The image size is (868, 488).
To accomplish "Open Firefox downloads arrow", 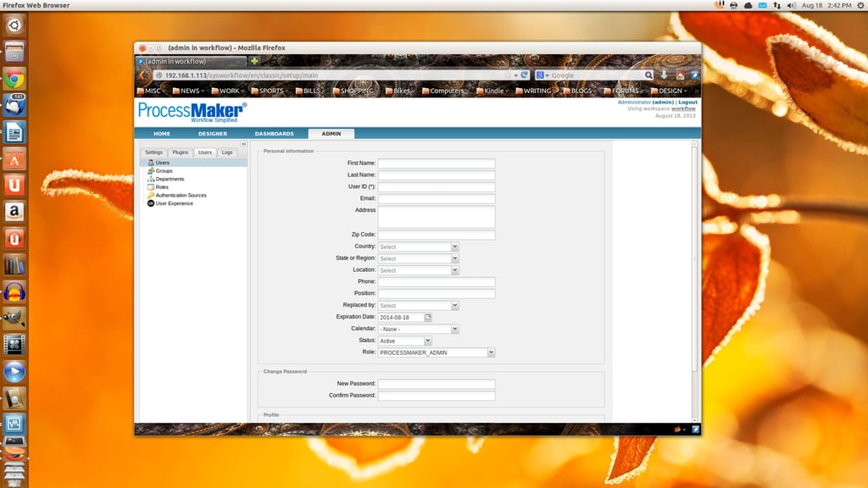I will (x=664, y=75).
